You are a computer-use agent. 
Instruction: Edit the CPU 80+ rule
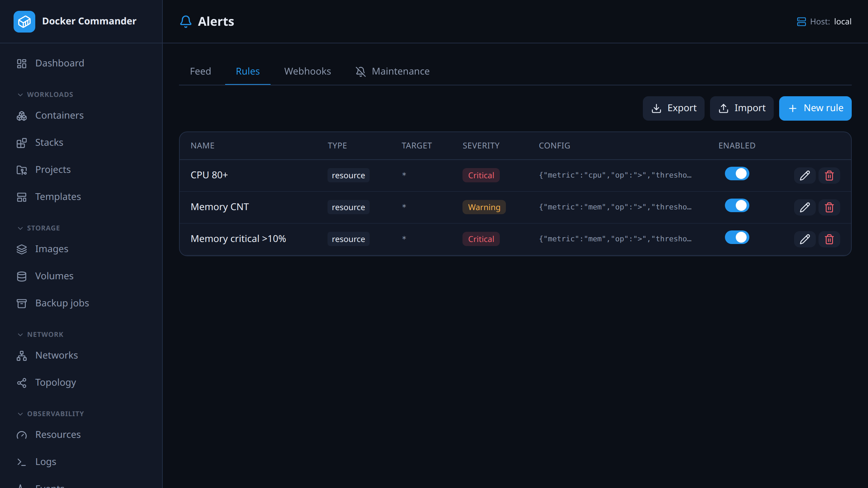coord(805,176)
